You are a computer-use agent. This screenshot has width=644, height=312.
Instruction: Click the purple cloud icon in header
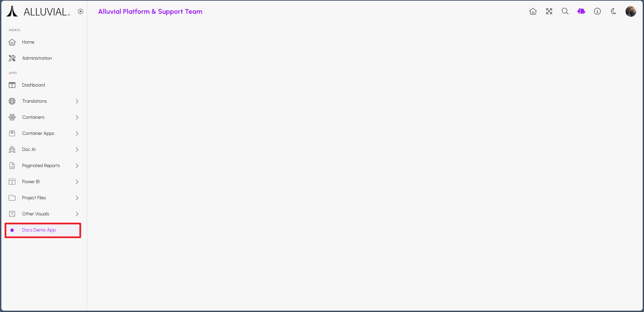(x=581, y=11)
